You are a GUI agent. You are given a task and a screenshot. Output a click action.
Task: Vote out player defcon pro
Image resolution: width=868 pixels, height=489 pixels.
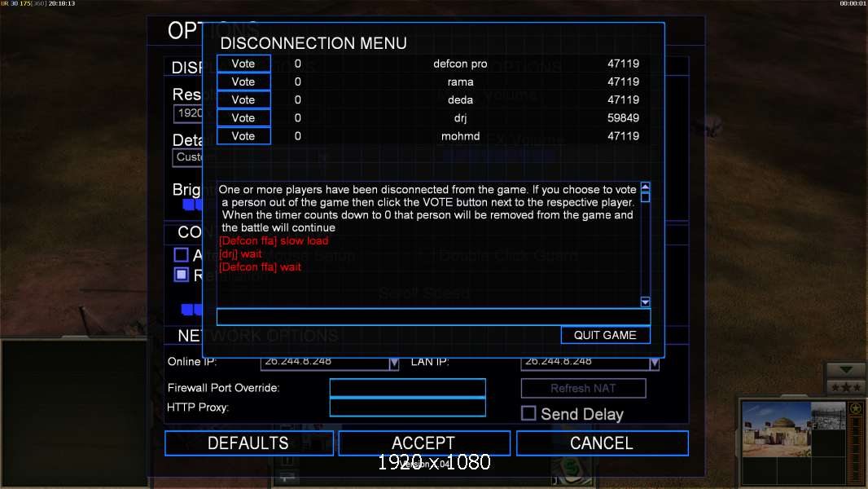[243, 64]
